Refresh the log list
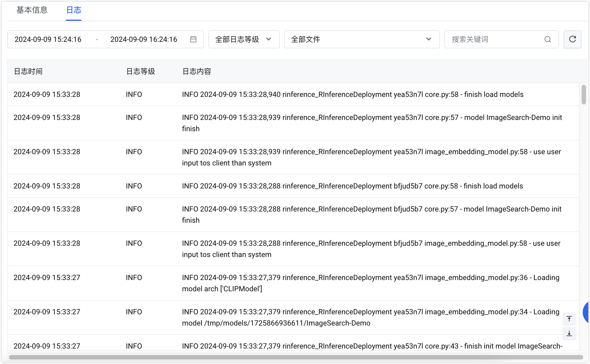590x364 pixels. (573, 39)
